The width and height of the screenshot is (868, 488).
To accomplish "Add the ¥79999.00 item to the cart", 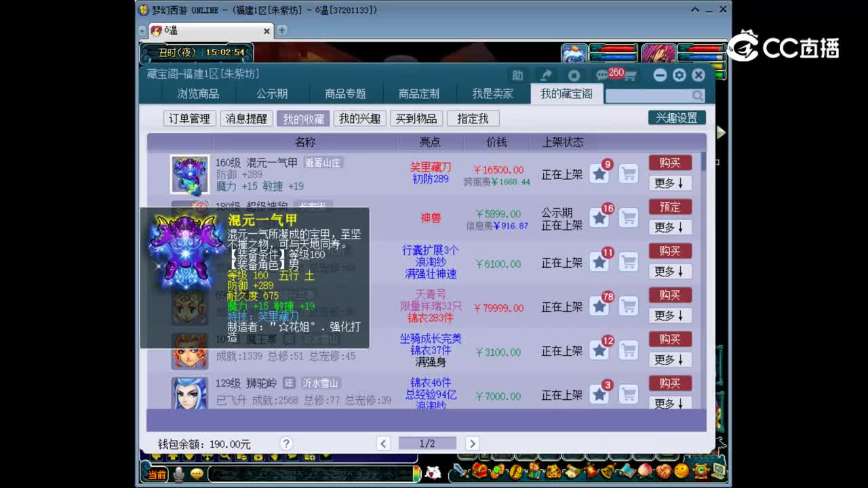I will point(629,306).
